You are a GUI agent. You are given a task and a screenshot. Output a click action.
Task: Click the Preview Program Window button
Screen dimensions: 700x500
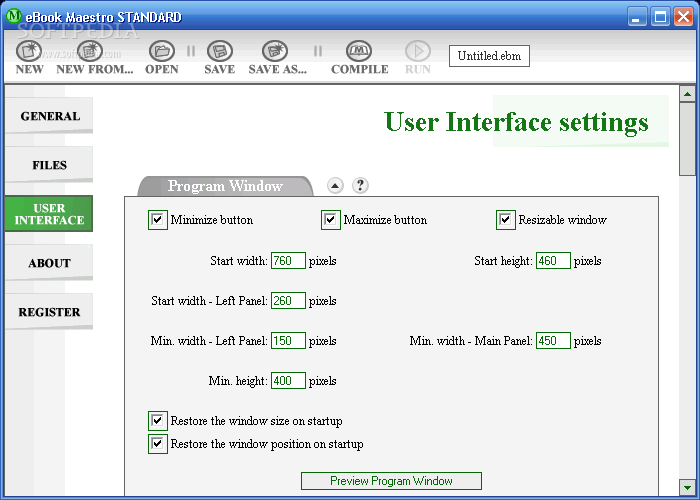pos(391,481)
